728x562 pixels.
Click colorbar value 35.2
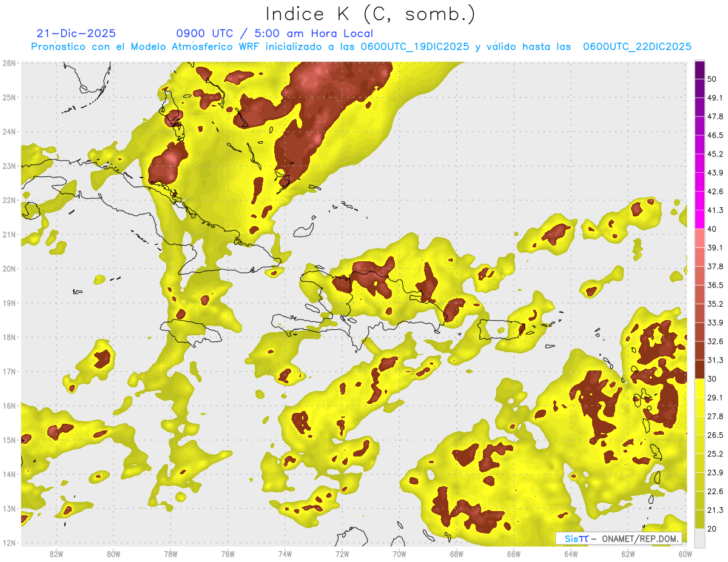pyautogui.click(x=715, y=304)
